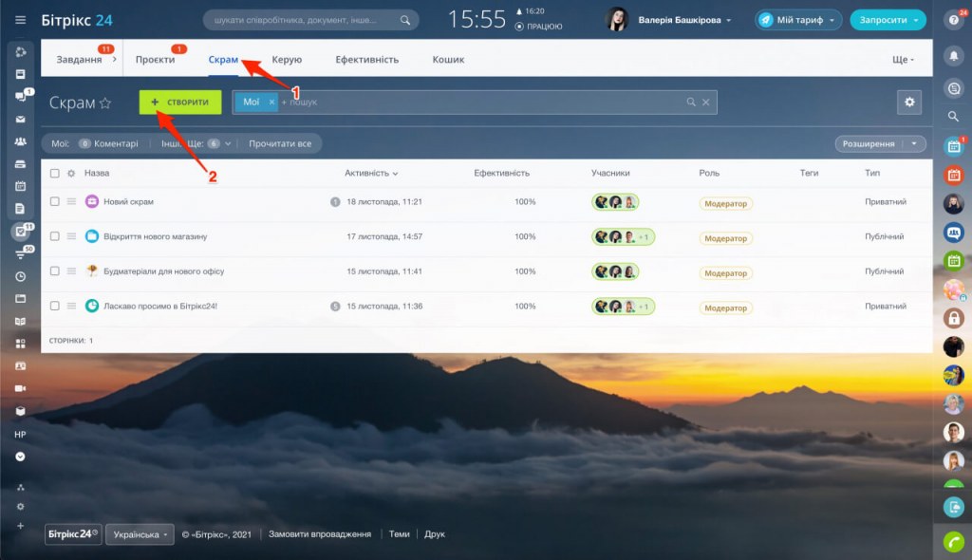Open chat icon in left sidebar
The image size is (972, 560).
21,96
